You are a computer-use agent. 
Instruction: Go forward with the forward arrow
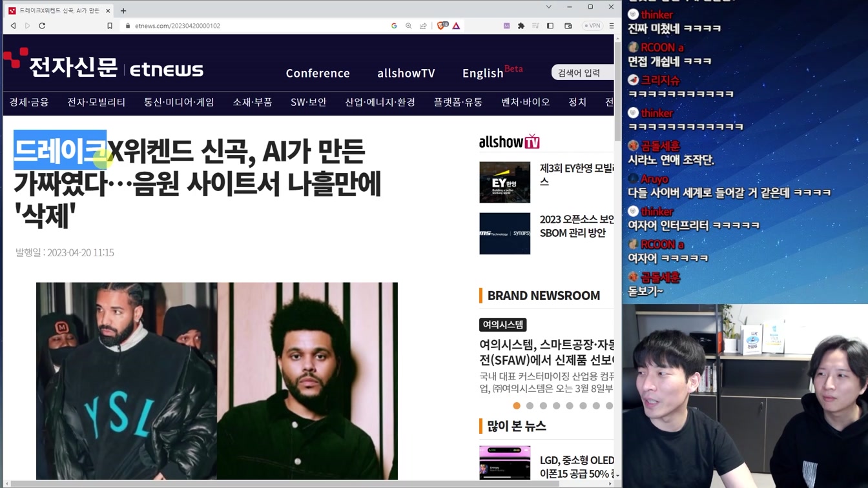(27, 26)
